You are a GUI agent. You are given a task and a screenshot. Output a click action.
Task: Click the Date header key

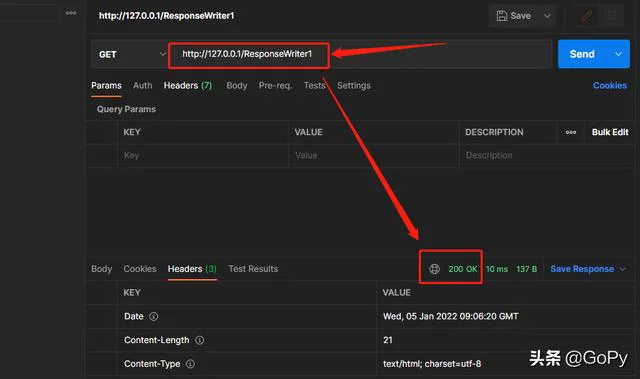pyautogui.click(x=134, y=317)
